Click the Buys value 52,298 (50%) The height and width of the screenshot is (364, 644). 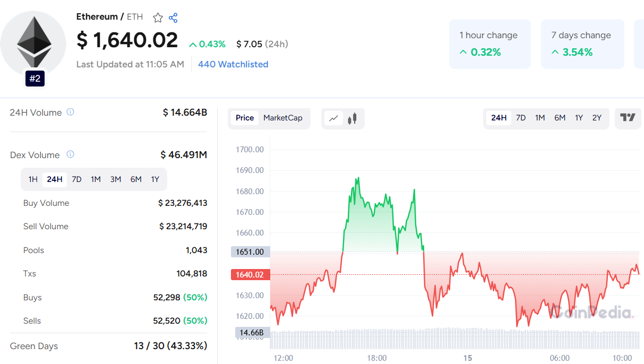(x=180, y=297)
